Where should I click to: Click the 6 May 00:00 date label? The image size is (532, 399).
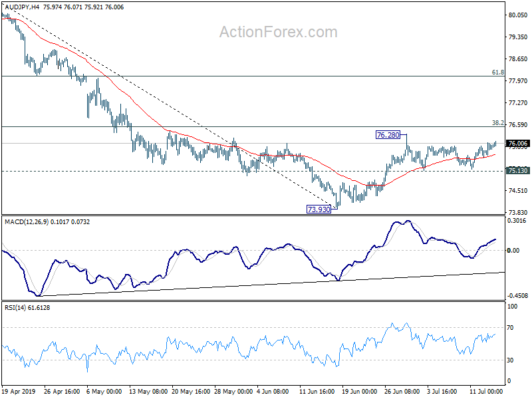point(104,392)
